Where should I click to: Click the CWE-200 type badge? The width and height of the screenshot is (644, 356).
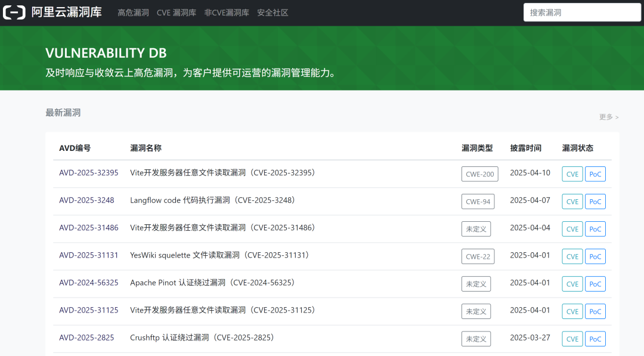coord(479,174)
